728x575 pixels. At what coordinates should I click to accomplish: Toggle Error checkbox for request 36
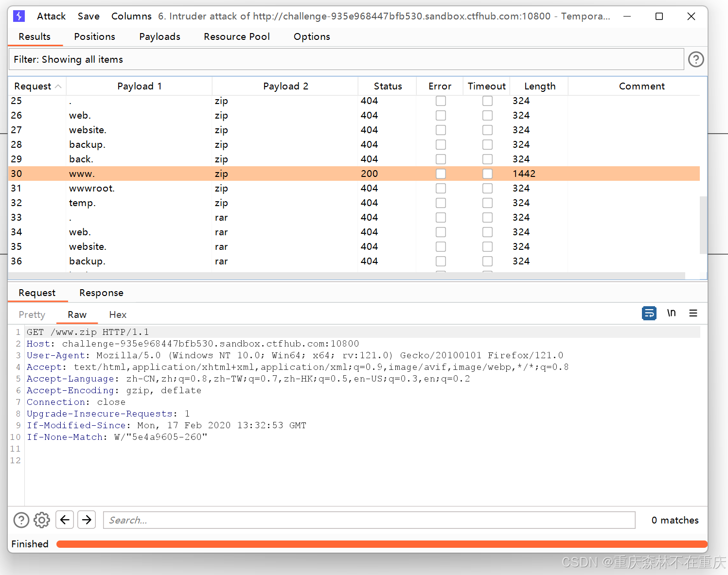point(441,261)
